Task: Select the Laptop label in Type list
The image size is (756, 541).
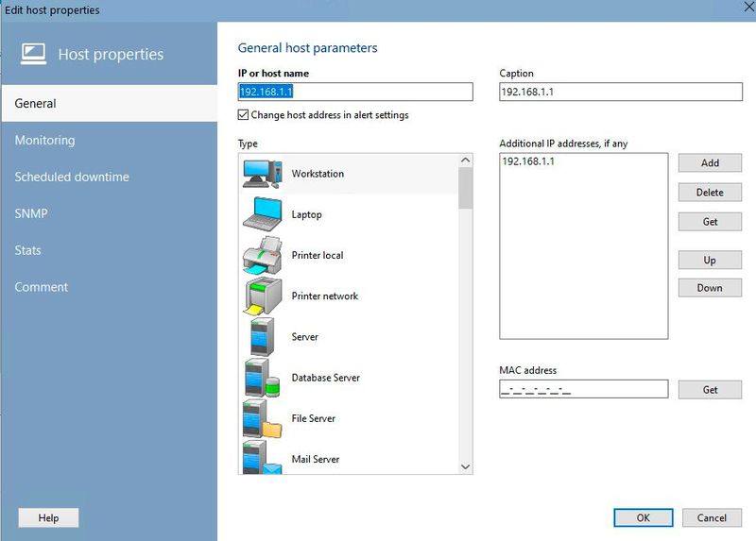Action: (x=306, y=214)
